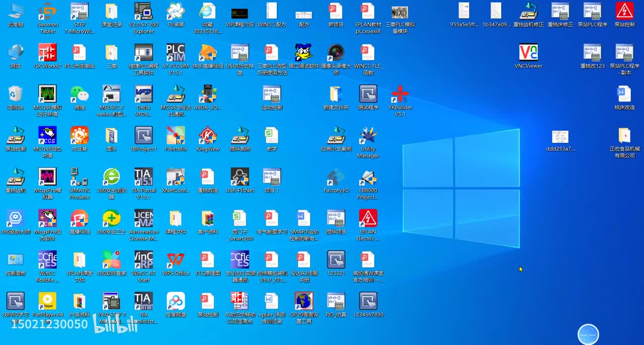Open the USR-PlcNet shortcut
This screenshot has width=644, height=345.
click(239, 177)
